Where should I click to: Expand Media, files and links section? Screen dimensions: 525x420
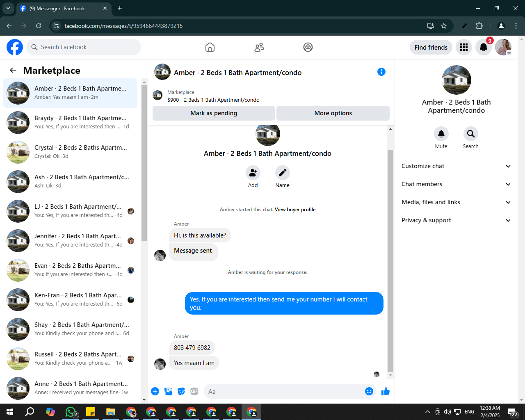[457, 202]
